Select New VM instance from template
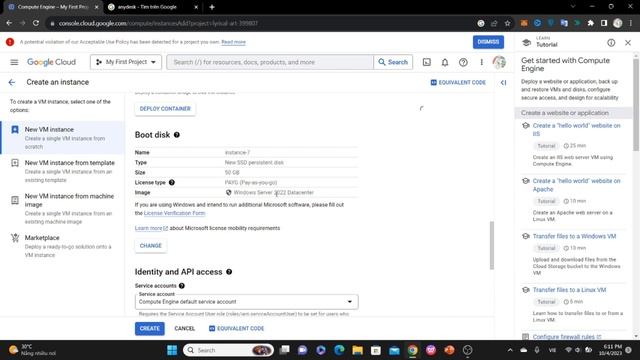This screenshot has height=360, width=640. (62, 171)
